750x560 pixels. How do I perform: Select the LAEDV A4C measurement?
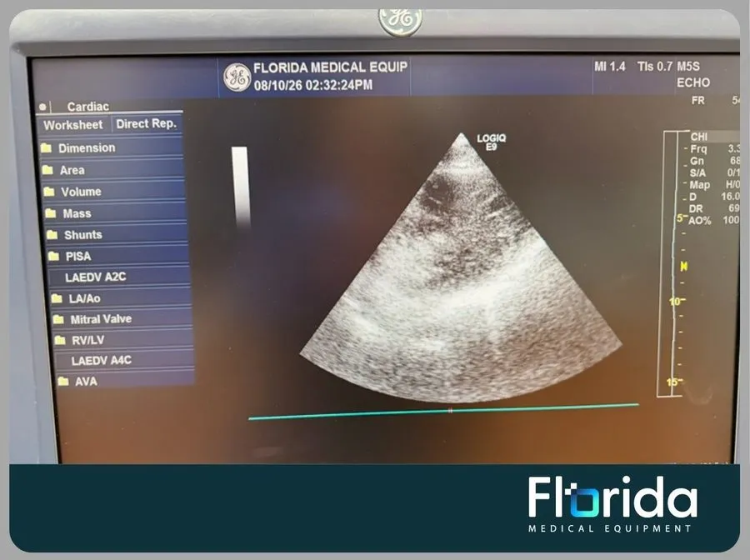(x=102, y=360)
